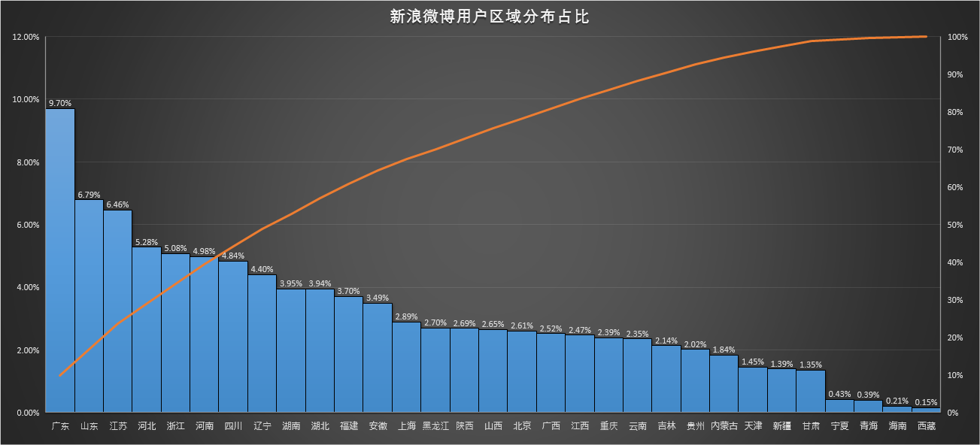This screenshot has width=980, height=445.
Task: Select the 2.69% data label
Action: (465, 323)
